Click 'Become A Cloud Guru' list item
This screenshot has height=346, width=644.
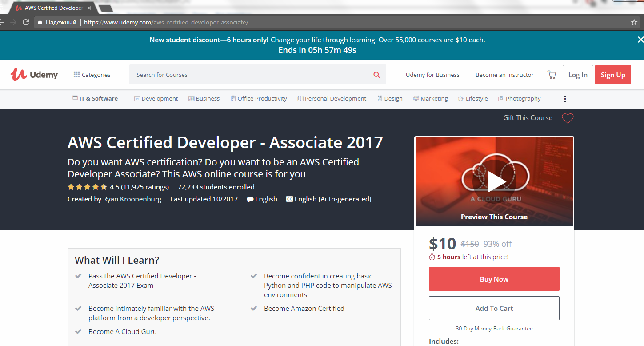coord(123,331)
